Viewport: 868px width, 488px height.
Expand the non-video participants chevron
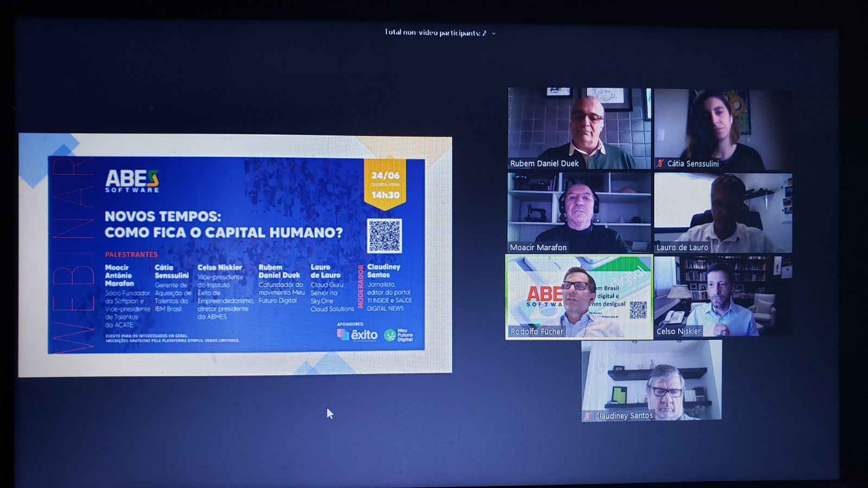494,34
